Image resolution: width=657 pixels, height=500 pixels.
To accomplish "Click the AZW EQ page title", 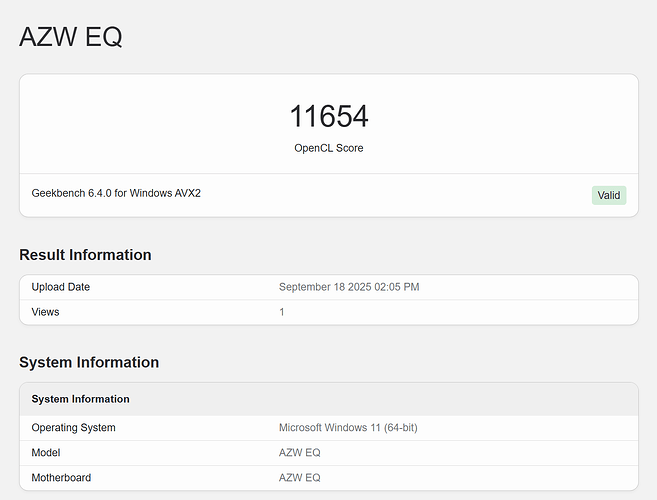I will [x=70, y=37].
